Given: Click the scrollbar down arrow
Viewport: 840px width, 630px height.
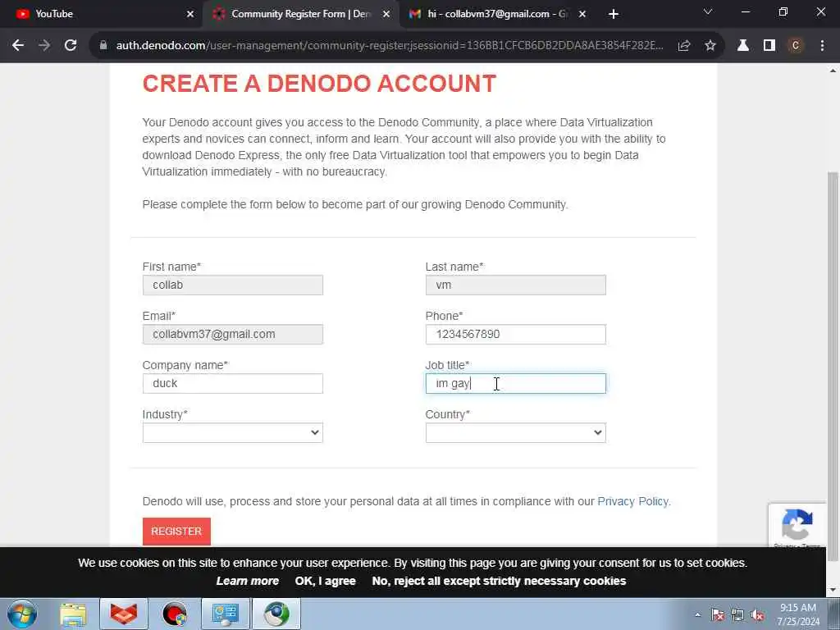Looking at the screenshot, I should click(833, 591).
